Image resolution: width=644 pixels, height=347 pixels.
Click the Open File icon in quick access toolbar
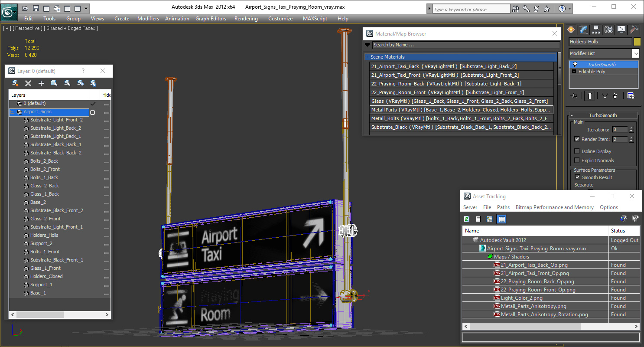pos(26,8)
